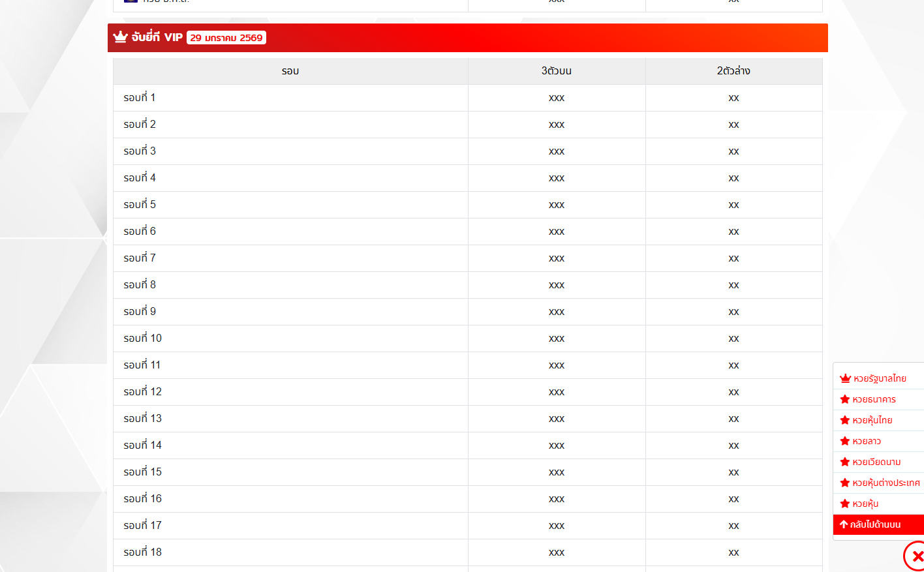Click the star icon next to หวยลาว
This screenshot has width=924, height=572.
pyautogui.click(x=844, y=441)
